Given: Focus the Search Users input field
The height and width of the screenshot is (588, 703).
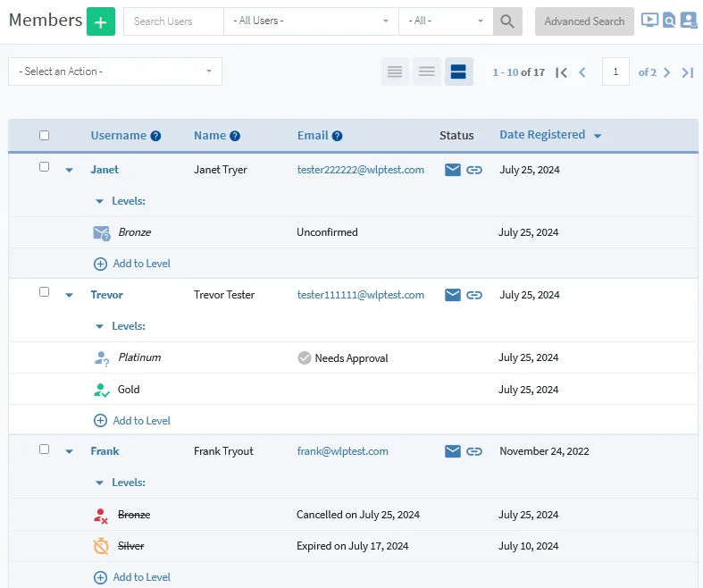Looking at the screenshot, I should (x=173, y=21).
